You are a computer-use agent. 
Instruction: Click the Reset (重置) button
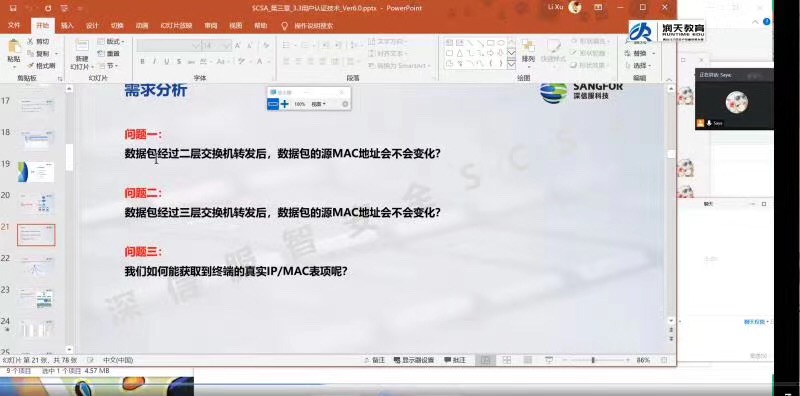coord(109,54)
